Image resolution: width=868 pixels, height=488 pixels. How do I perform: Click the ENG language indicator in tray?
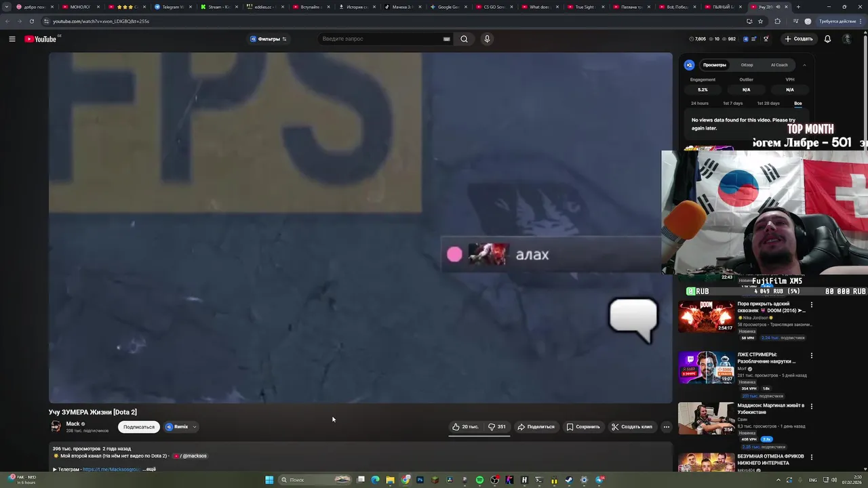[x=813, y=480]
